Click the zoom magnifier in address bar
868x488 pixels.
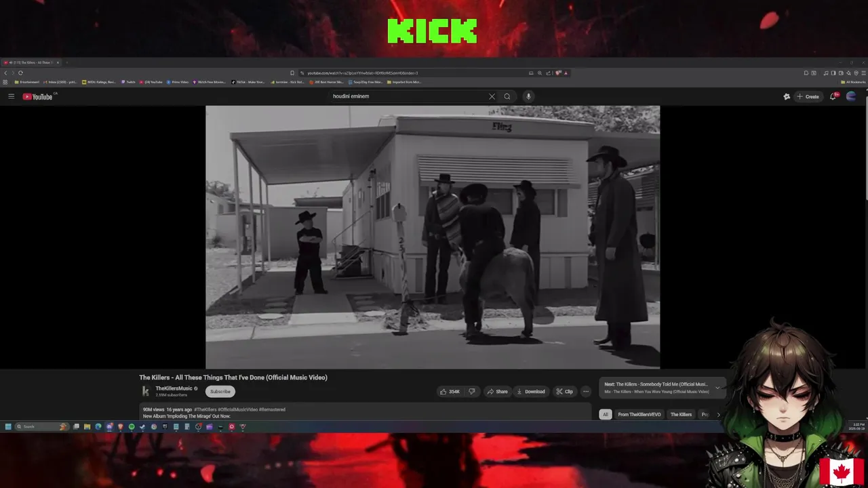coord(540,73)
